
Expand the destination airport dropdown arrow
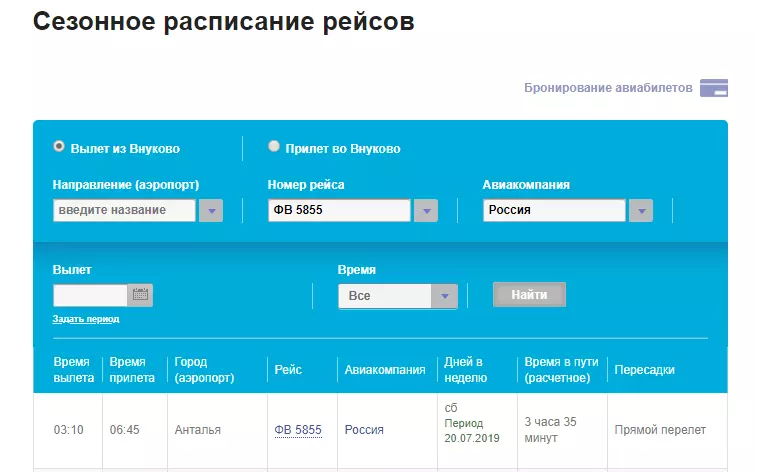(211, 210)
